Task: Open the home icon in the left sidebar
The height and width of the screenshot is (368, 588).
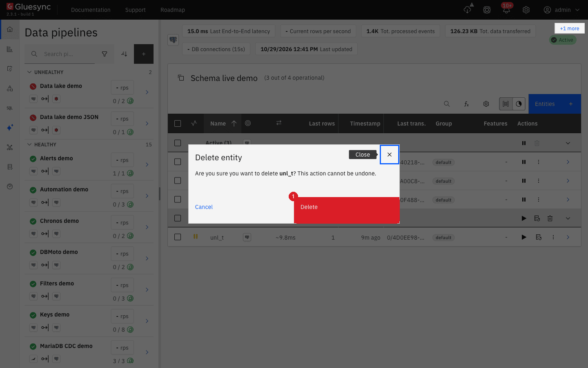Action: (10, 29)
